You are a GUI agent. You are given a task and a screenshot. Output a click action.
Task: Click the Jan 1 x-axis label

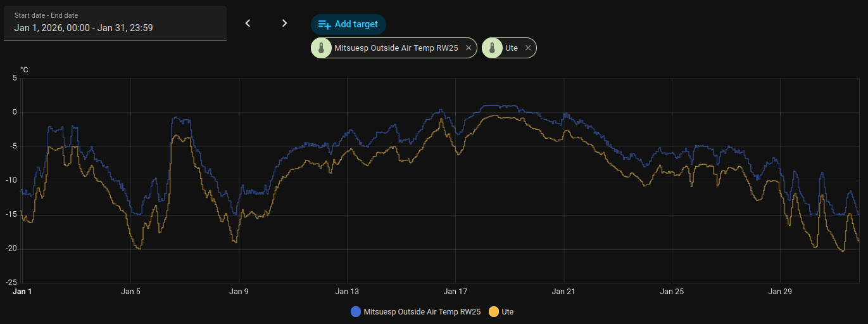[x=22, y=292]
